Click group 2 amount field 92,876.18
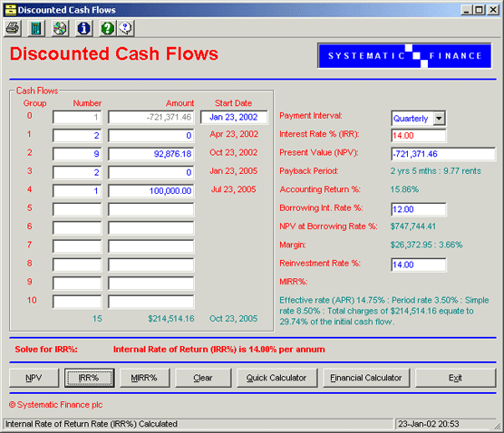The width and height of the screenshot is (504, 433). (x=151, y=154)
